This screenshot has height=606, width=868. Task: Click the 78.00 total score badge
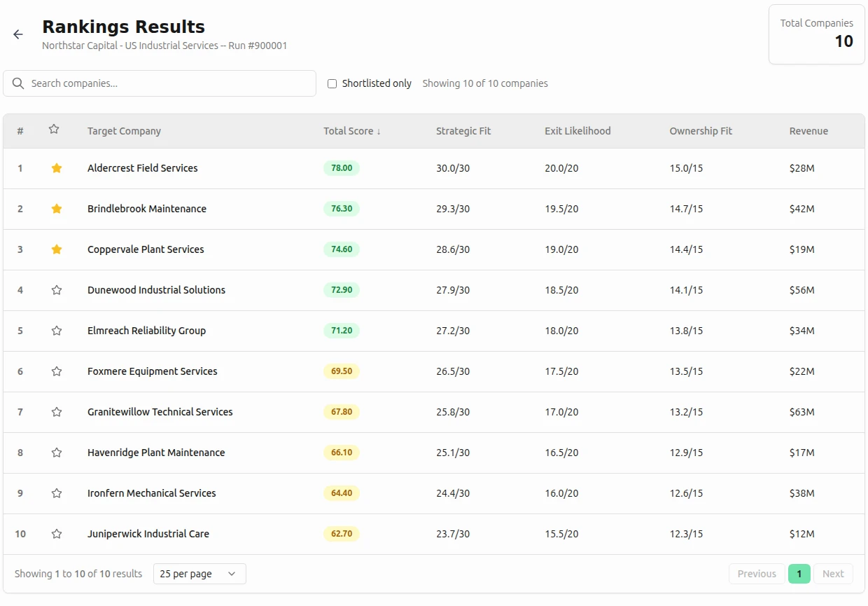[342, 168]
